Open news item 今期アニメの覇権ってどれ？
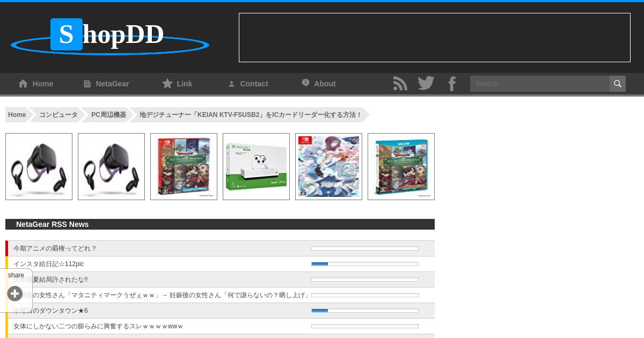The height and width of the screenshot is (338, 644). tap(55, 248)
